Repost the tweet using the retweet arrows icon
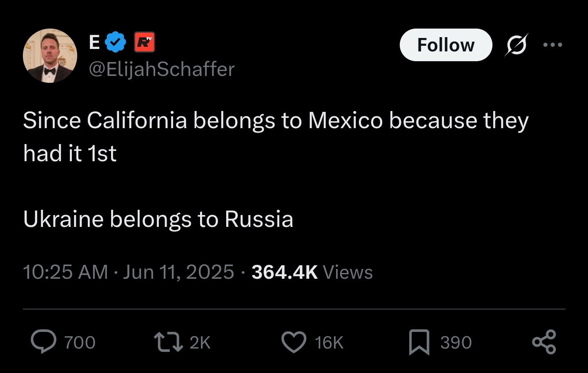Screen dimensions: 588x373 [x=168, y=342]
